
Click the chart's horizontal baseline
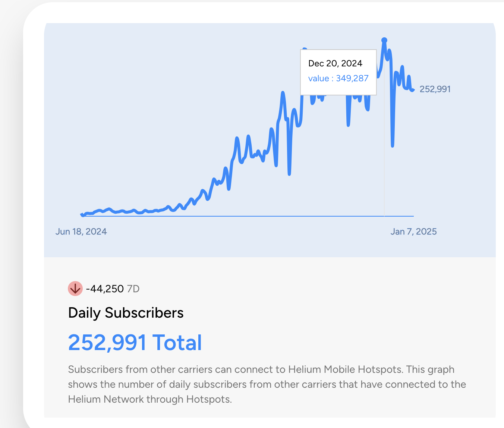click(246, 216)
